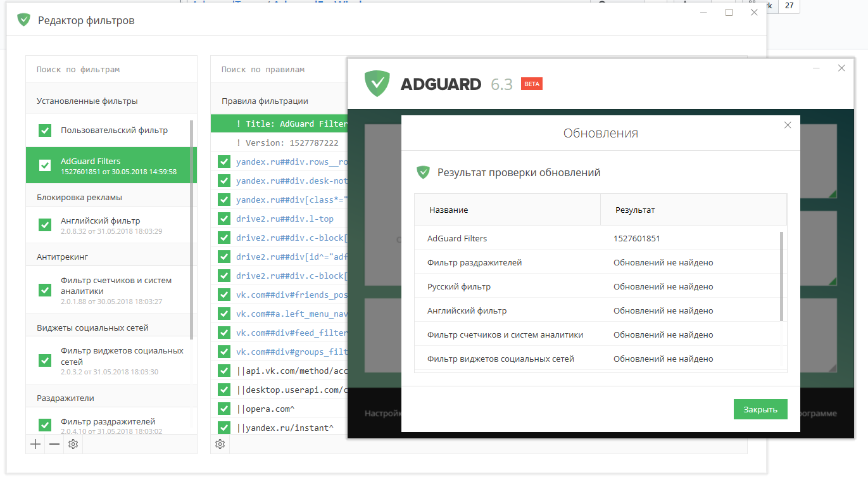Select Фильтр раздражителей row in the updates table
The width and height of the screenshot is (868, 496).
tap(598, 263)
